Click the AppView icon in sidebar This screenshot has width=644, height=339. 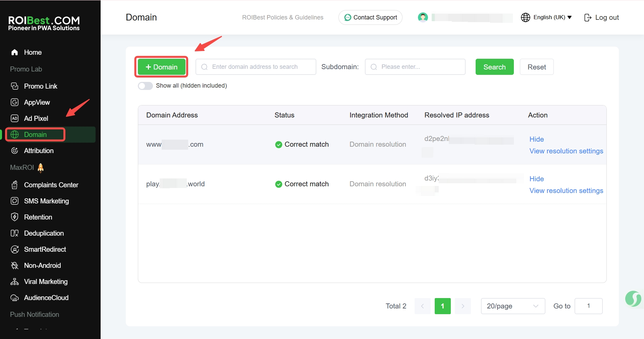pos(14,102)
